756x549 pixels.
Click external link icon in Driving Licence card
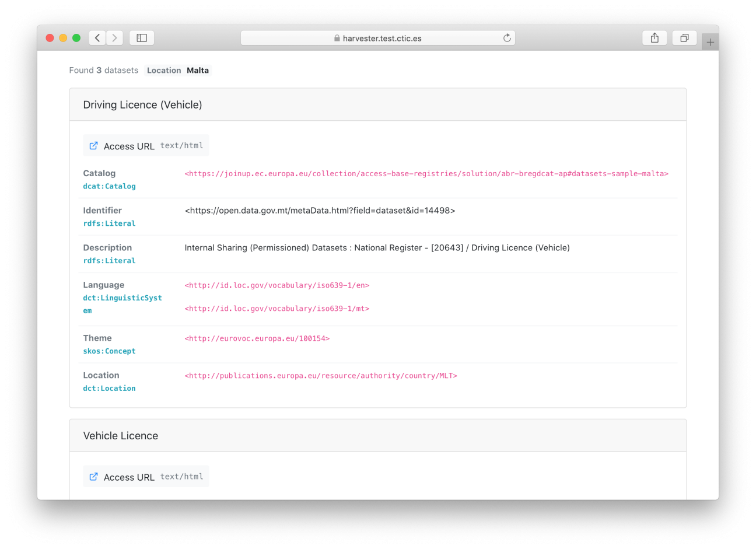pos(93,146)
